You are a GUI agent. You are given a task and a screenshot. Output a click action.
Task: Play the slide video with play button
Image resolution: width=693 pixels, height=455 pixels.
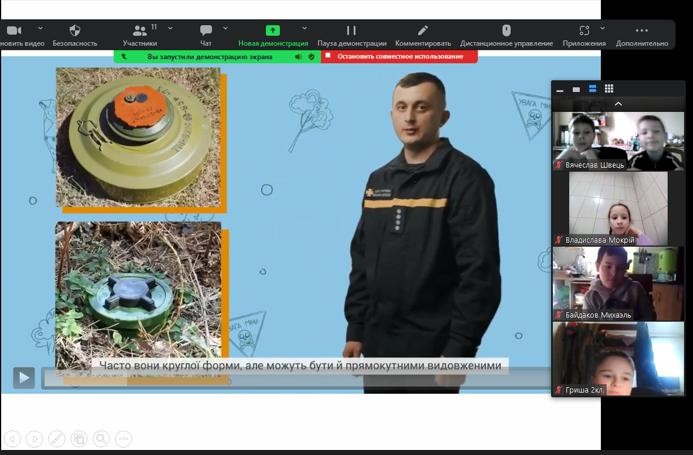(24, 378)
